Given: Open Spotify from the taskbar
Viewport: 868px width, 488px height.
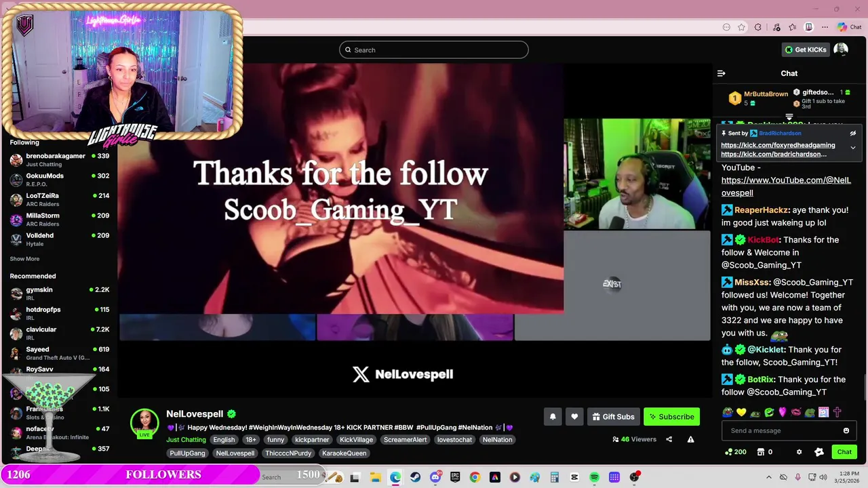Looking at the screenshot, I should [594, 477].
